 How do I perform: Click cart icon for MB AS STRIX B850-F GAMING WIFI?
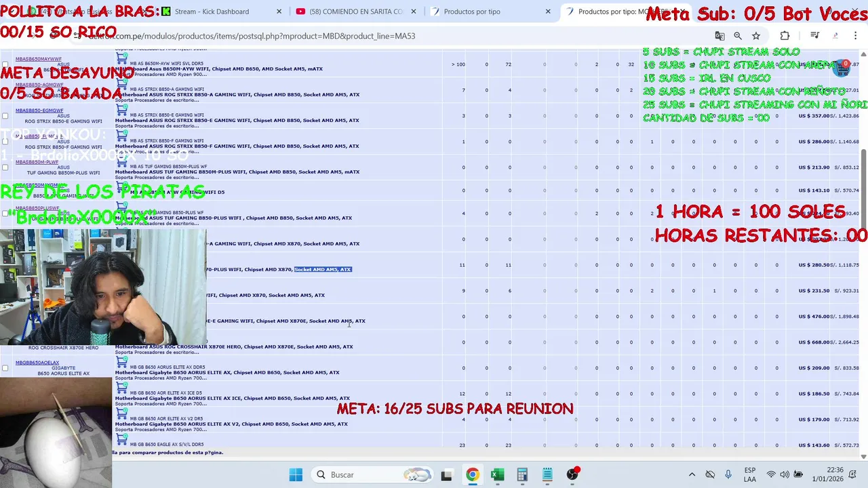coord(121,136)
